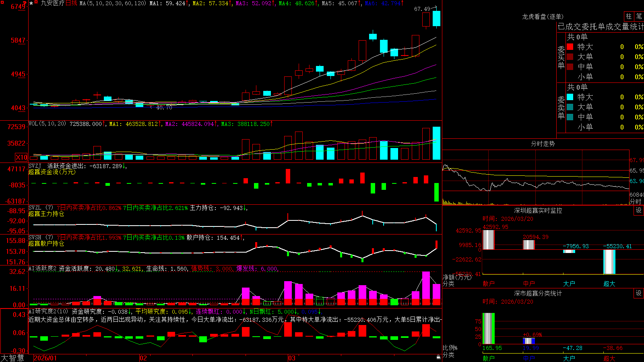644x362 pixels.
Task: Click the 超大 bar valued -55230.41
Action: pos(609,262)
